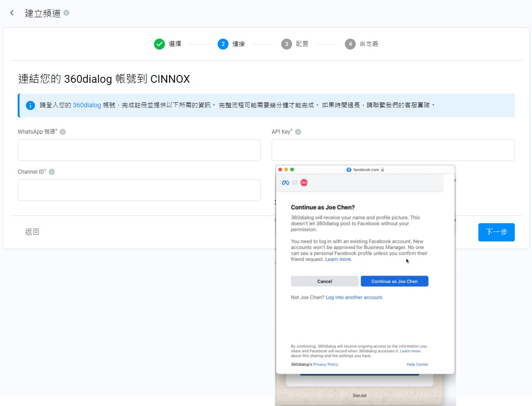Focus the Channel ID input field

pos(139,190)
